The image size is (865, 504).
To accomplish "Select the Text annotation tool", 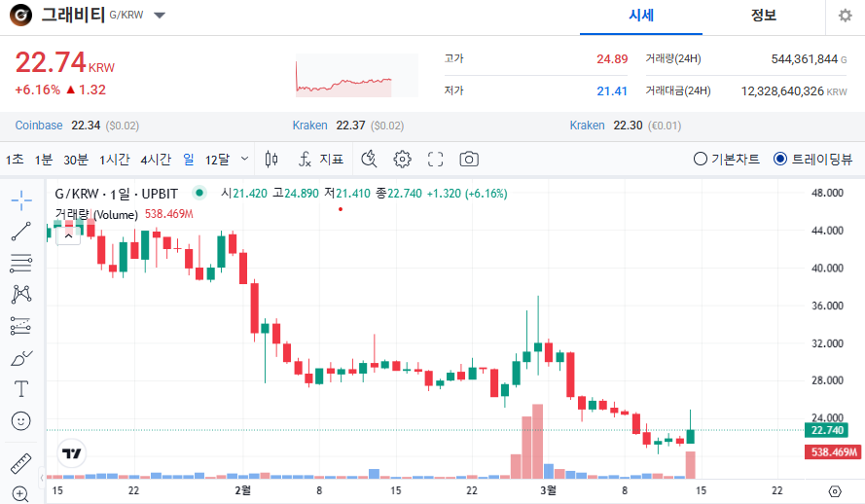I will point(21,389).
